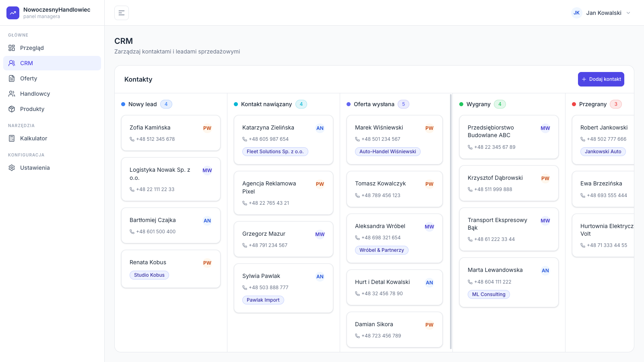Click the NowoczesnyHandlowiec logo icon
The height and width of the screenshot is (362, 644).
coord(13,13)
